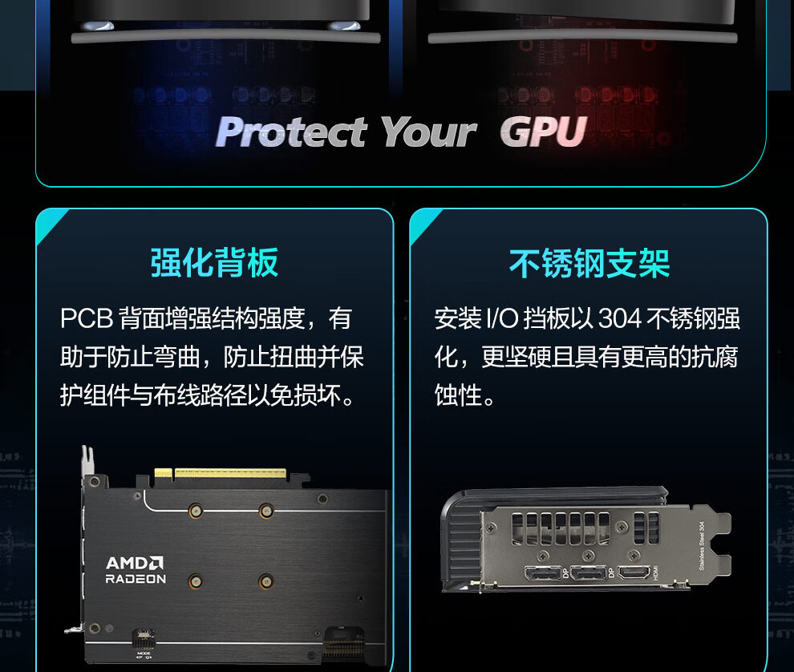Select the leftmost DisplayPort connector
The height and width of the screenshot is (672, 794).
(542, 573)
